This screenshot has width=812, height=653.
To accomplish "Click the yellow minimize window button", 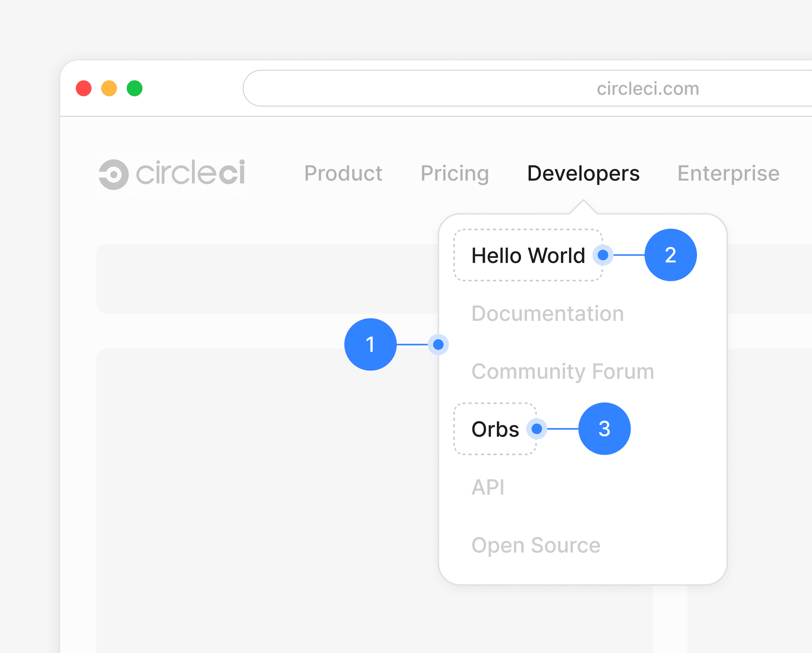I will 109,88.
